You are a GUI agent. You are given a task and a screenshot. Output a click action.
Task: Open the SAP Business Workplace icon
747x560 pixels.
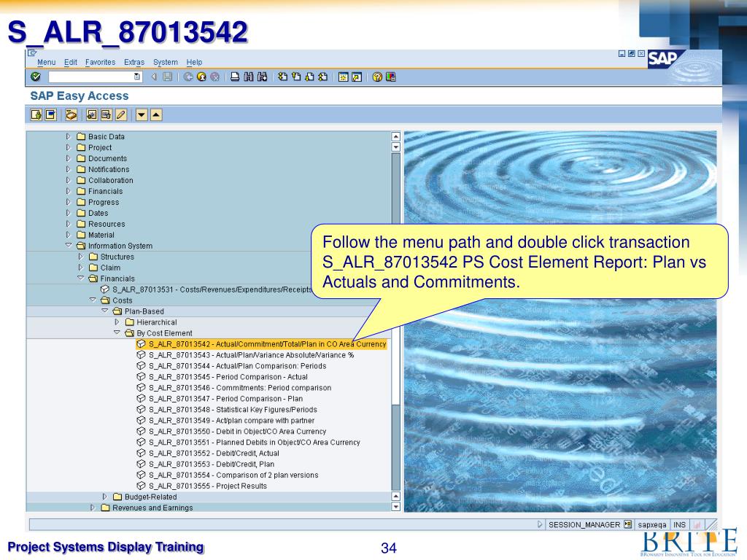(71, 114)
